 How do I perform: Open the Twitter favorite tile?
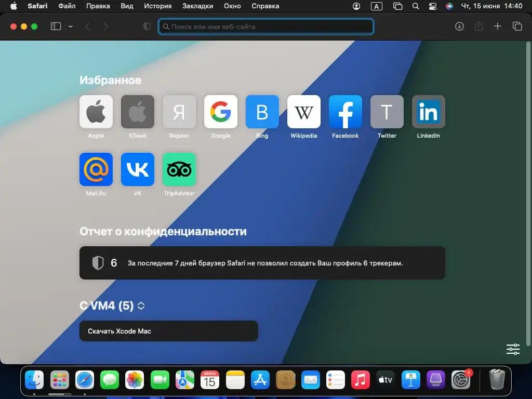(x=387, y=112)
